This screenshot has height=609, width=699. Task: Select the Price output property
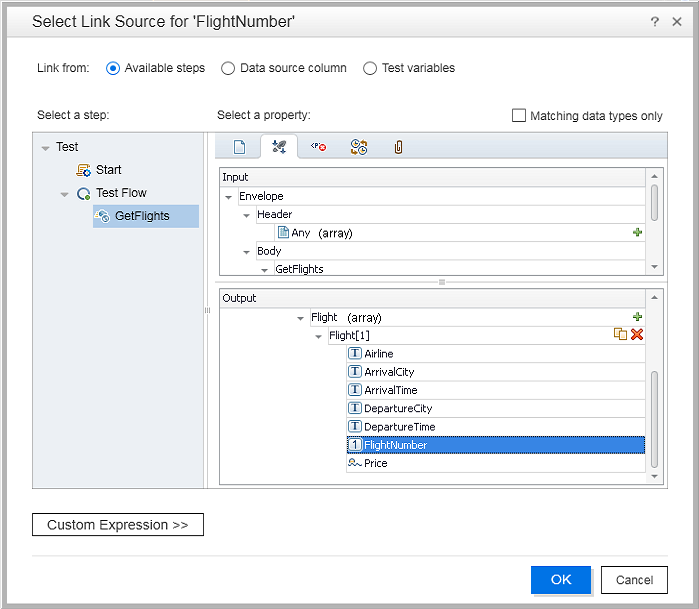click(x=375, y=463)
